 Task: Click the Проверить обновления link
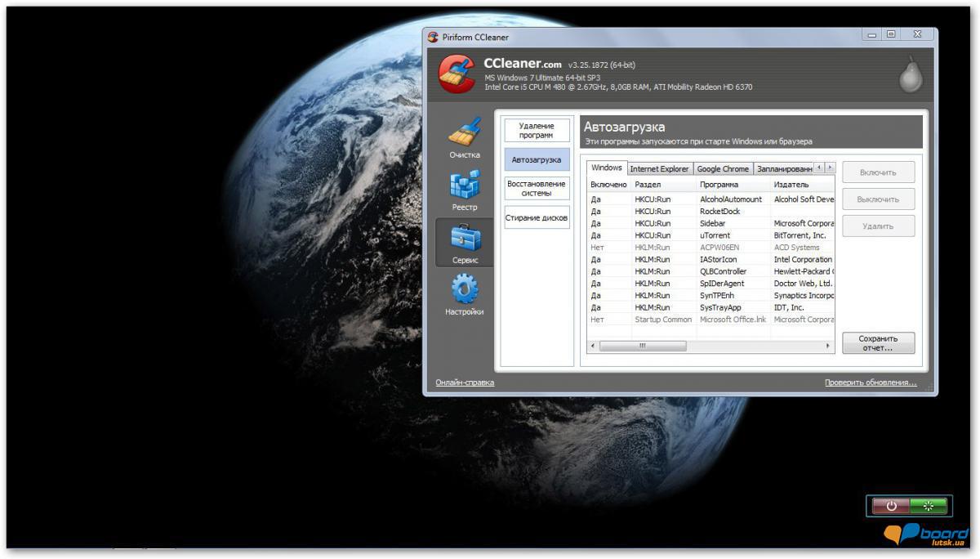click(870, 382)
